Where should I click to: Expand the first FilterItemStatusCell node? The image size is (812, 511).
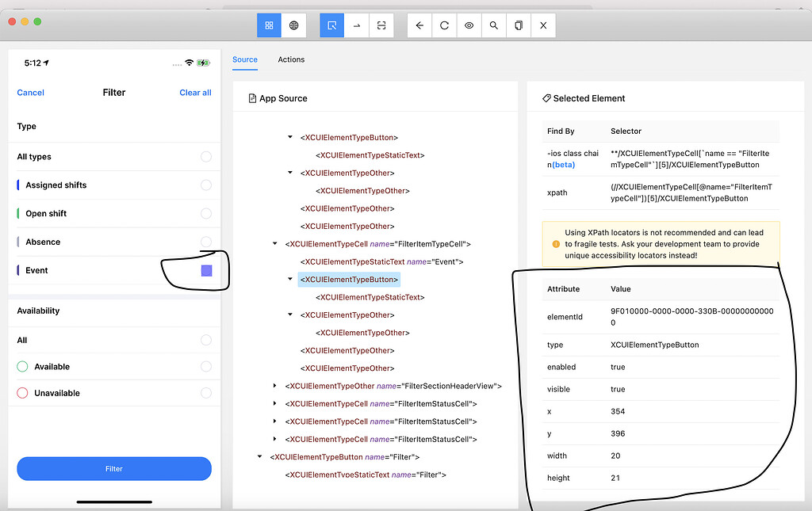(x=274, y=403)
